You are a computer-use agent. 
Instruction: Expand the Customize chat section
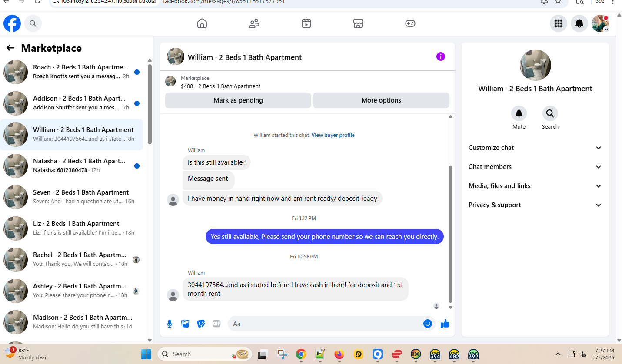click(x=536, y=148)
